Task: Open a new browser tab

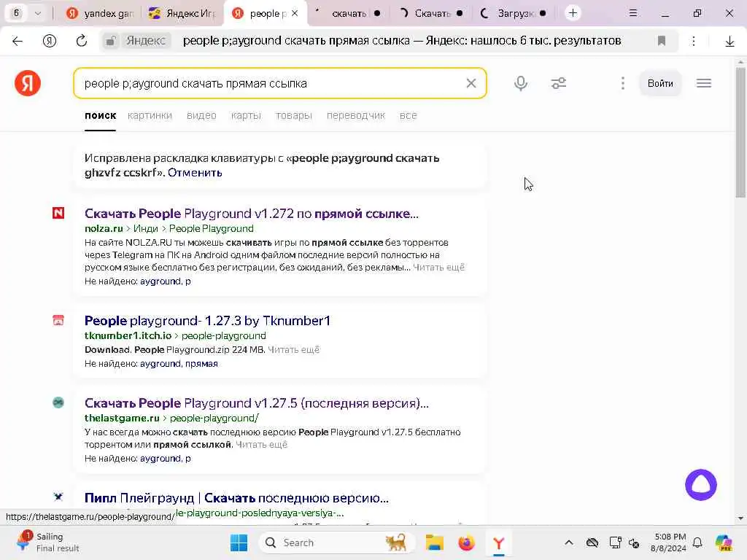Action: 573,13
